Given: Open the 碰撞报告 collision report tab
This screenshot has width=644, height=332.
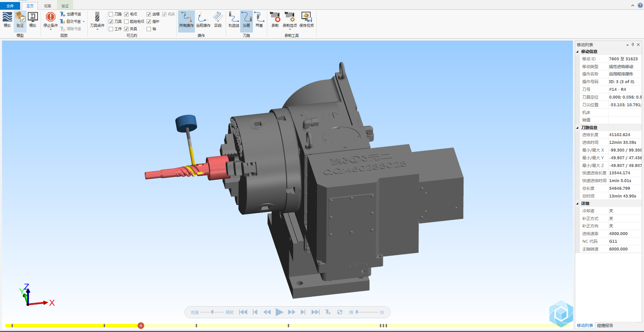Looking at the screenshot, I should click(605, 325).
